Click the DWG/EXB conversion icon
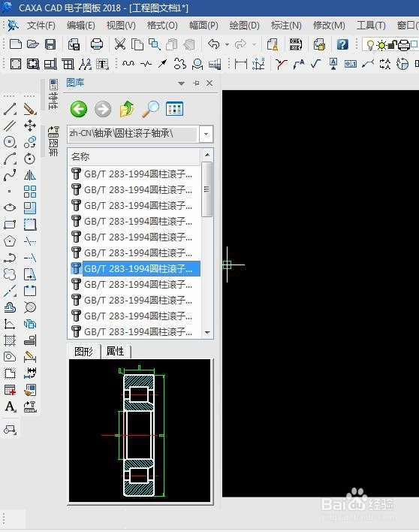This screenshot has width=419, height=532. pyautogui.click(x=296, y=44)
